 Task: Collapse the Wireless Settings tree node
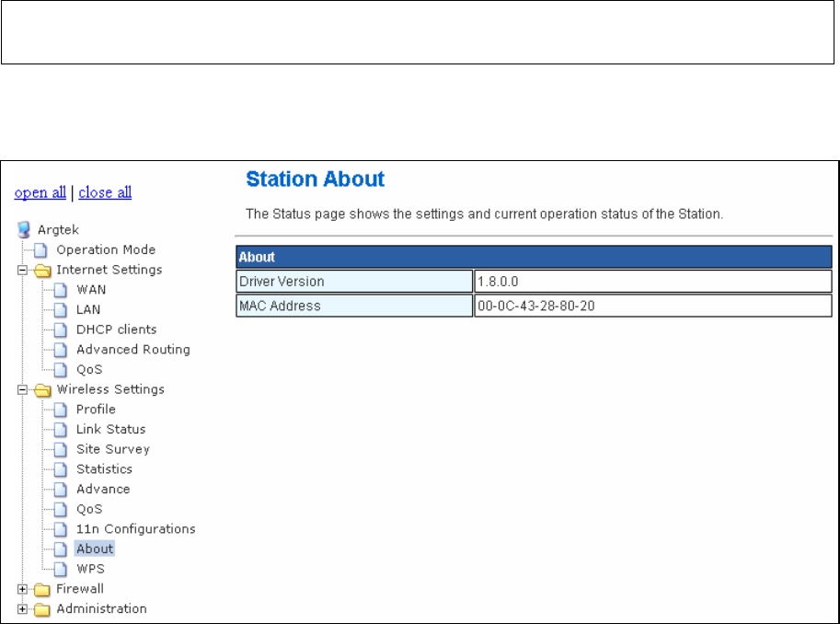(x=22, y=389)
